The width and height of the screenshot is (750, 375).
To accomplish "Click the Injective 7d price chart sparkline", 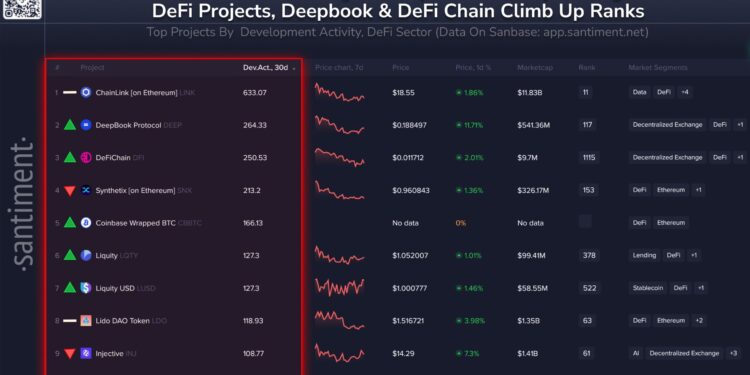I will 339,353.
